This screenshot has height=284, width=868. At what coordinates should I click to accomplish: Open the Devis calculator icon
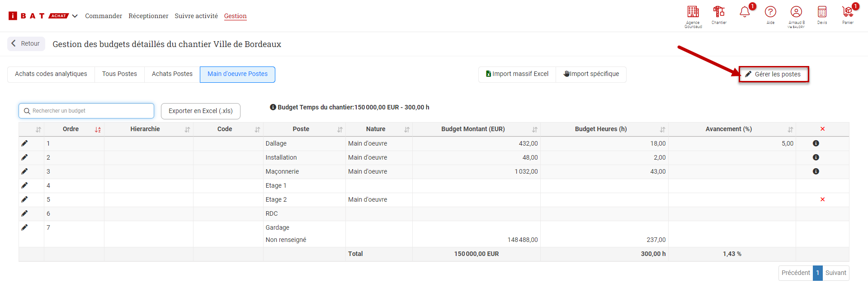pos(822,12)
